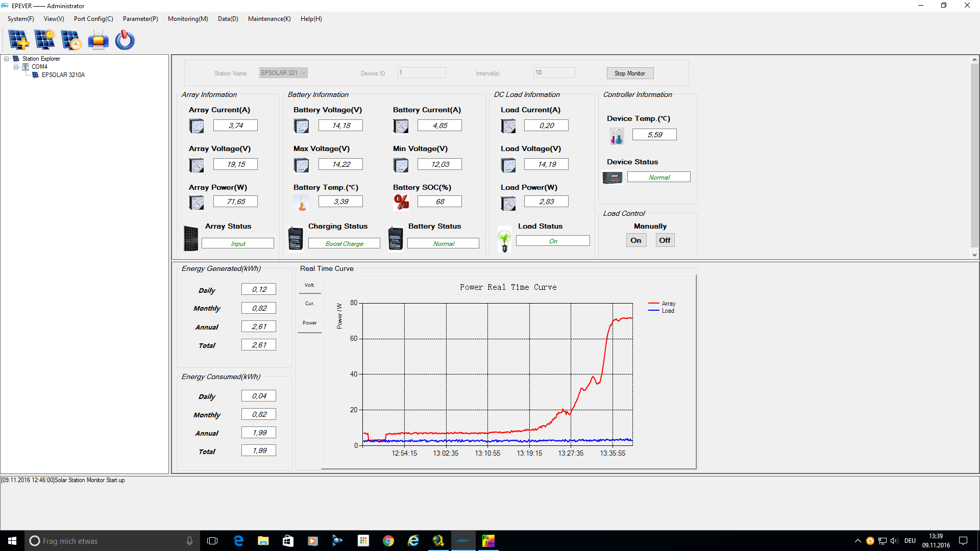The width and height of the screenshot is (980, 551).
Task: Open the Parameter(P) menu
Action: (x=140, y=19)
